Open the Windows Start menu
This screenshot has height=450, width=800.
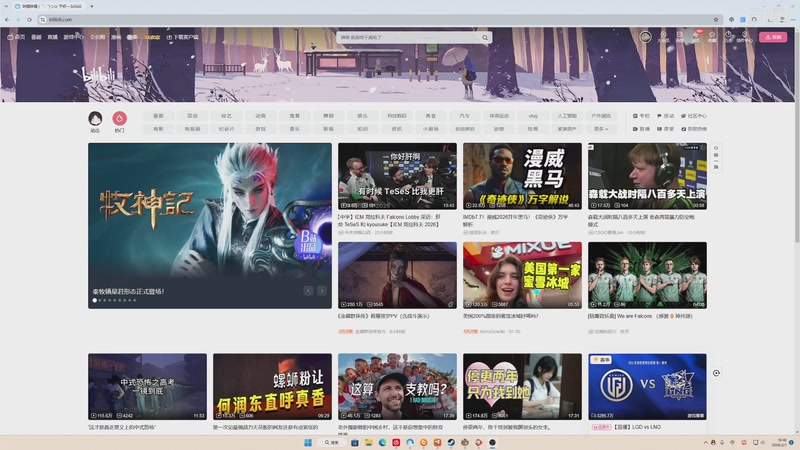coord(308,442)
